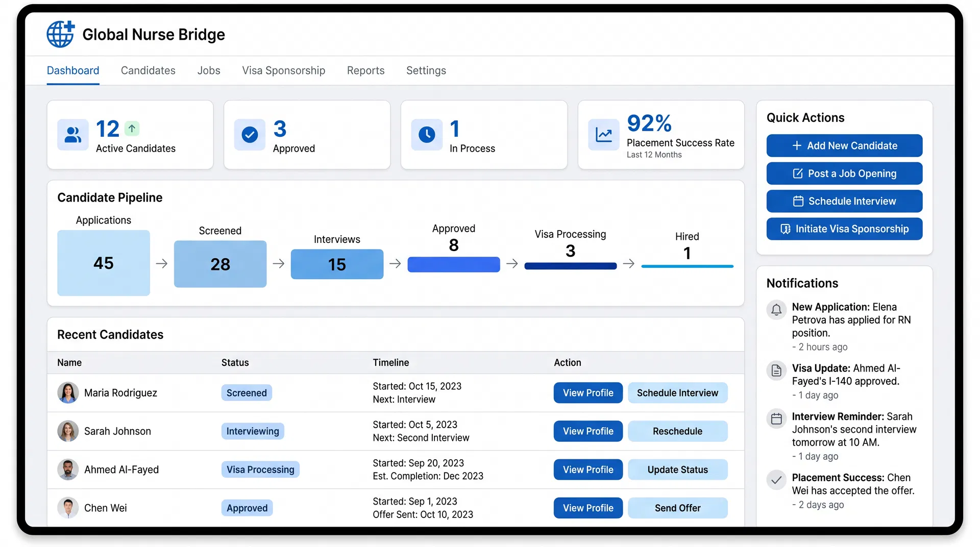Viewport: 980px width, 547px height.
Task: Select the Active Candidates people icon
Action: 73,135
